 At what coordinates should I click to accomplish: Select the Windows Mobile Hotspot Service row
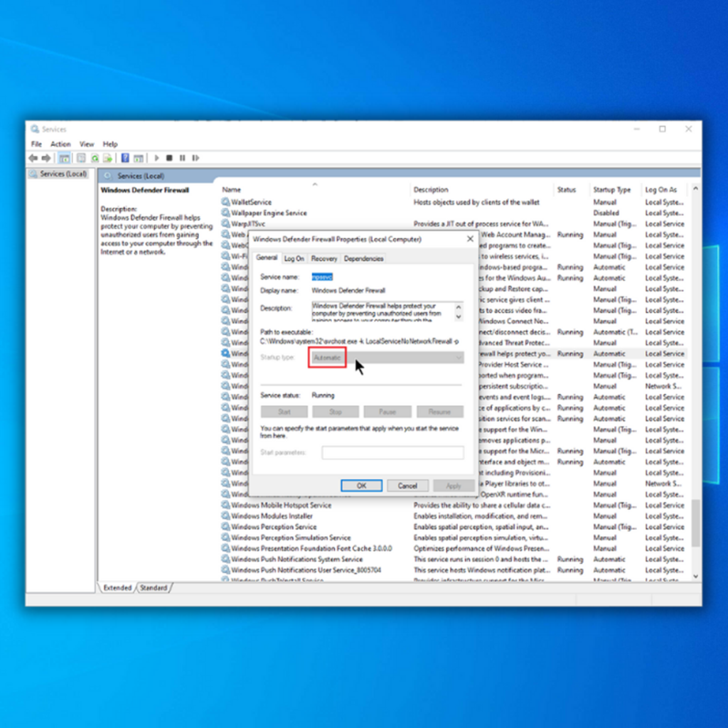[x=454, y=505]
